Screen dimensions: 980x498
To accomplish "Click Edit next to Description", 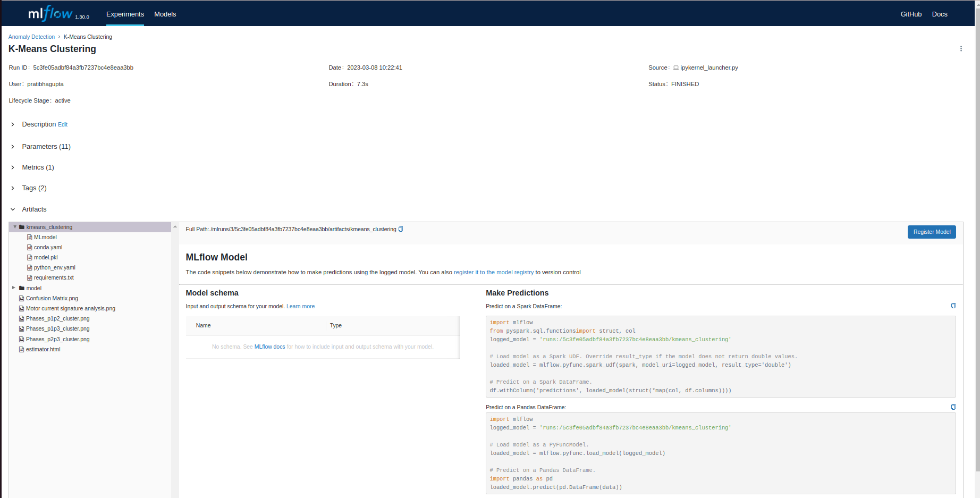I will point(63,124).
